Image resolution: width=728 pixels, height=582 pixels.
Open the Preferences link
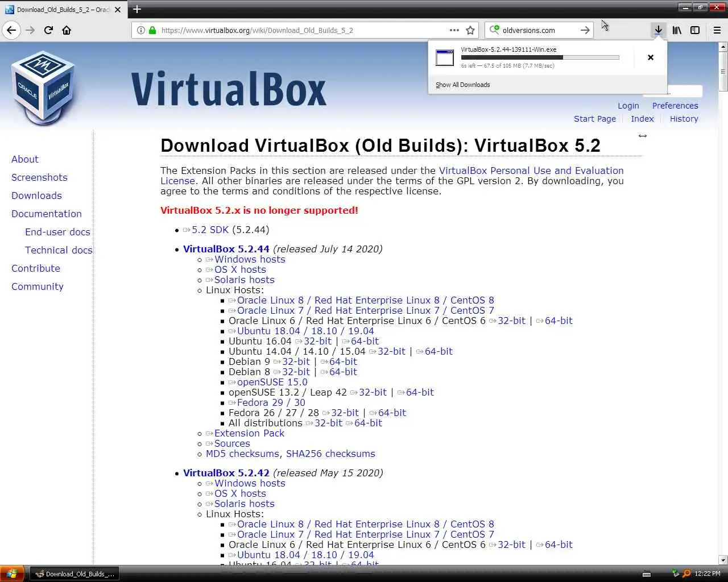(x=675, y=106)
